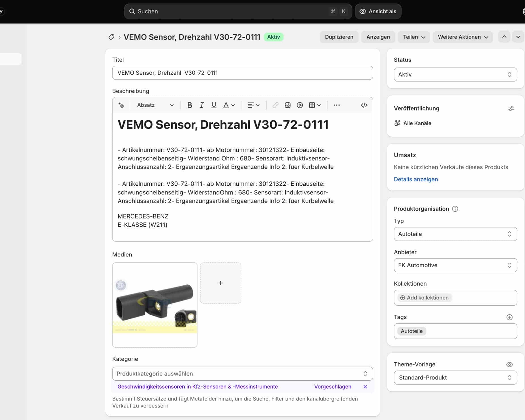This screenshot has height=420, width=525.
Task: Click the Vorgeschlagen label
Action: (x=333, y=387)
